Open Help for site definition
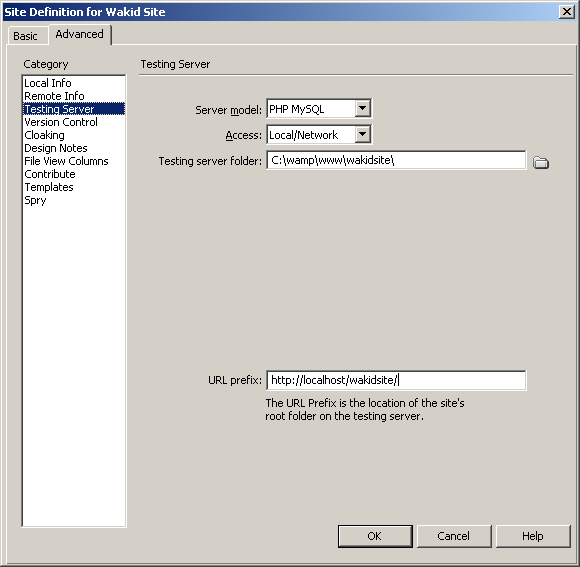Image resolution: width=580 pixels, height=567 pixels. (533, 536)
